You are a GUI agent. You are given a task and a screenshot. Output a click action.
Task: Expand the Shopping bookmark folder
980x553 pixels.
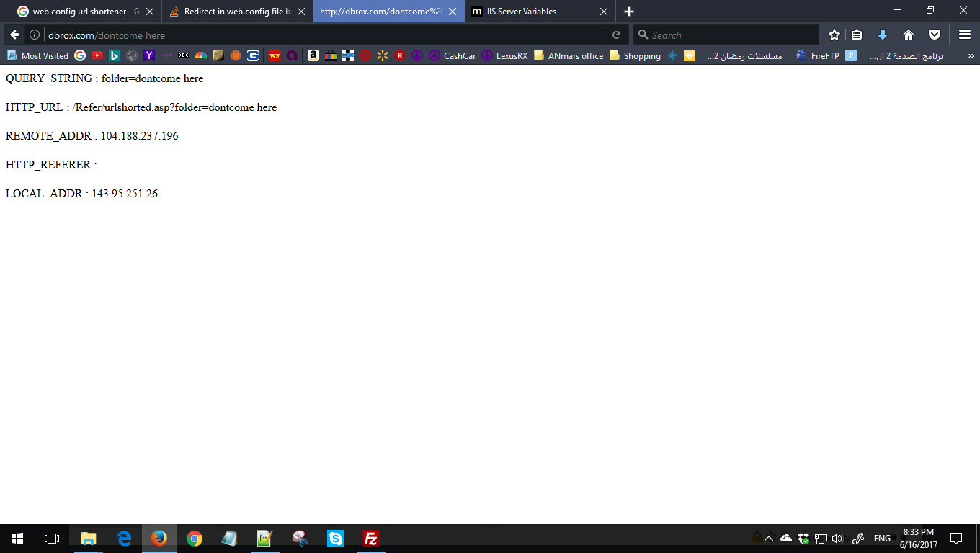click(x=635, y=55)
